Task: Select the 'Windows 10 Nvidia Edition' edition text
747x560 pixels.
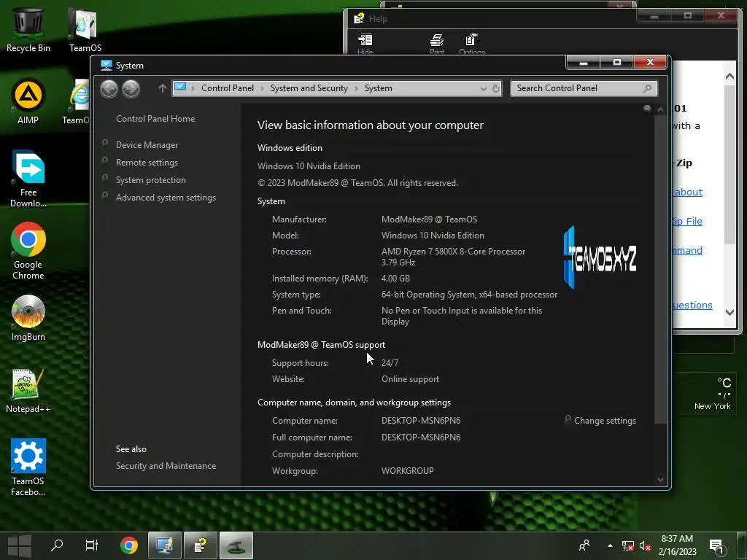Action: click(309, 166)
